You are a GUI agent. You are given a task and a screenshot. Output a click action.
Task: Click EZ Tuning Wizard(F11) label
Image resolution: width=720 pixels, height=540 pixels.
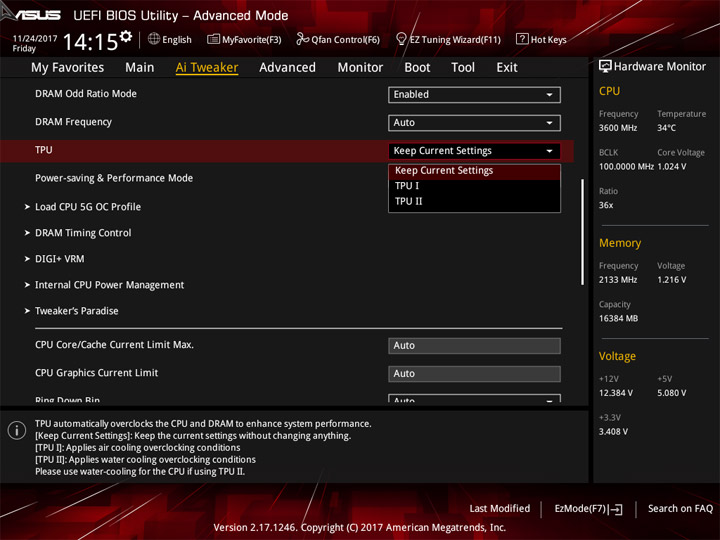pos(455,40)
